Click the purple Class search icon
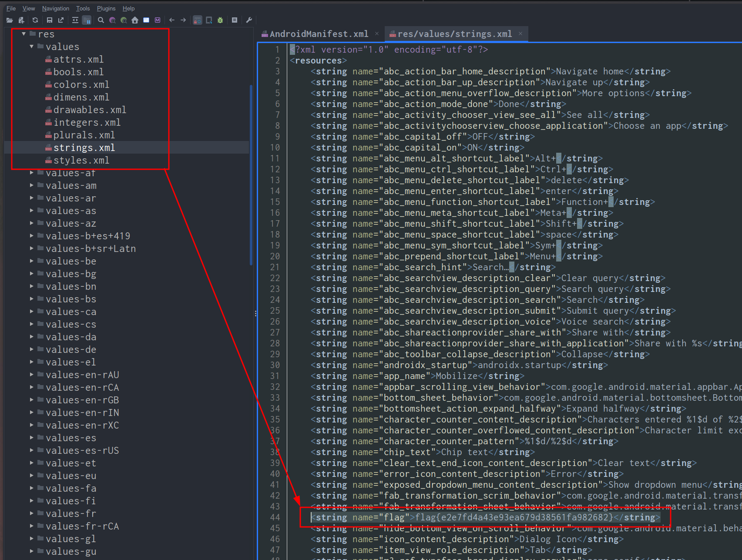This screenshot has height=560, width=742. (112, 20)
